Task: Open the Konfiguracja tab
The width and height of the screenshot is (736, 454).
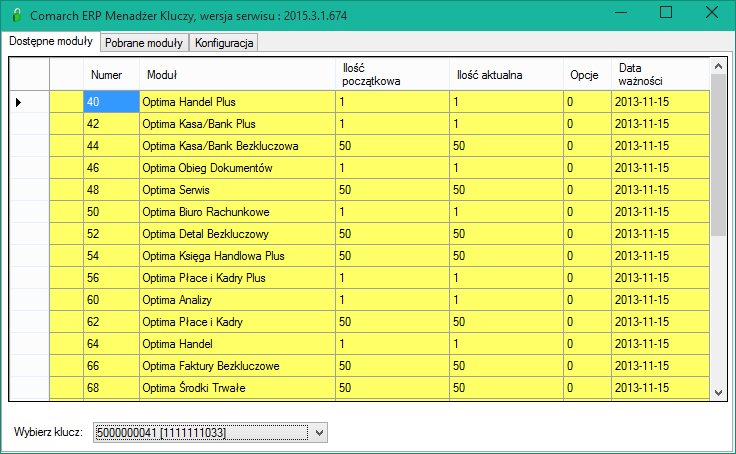Action: (224, 43)
